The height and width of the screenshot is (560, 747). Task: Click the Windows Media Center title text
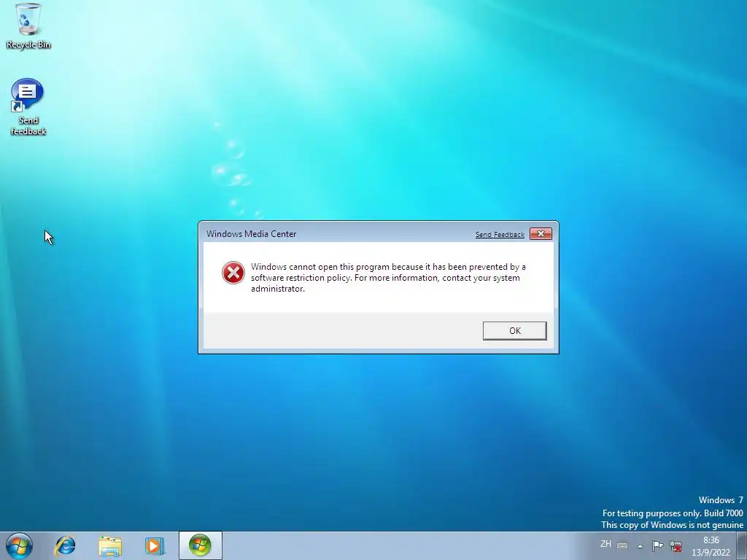click(x=251, y=234)
